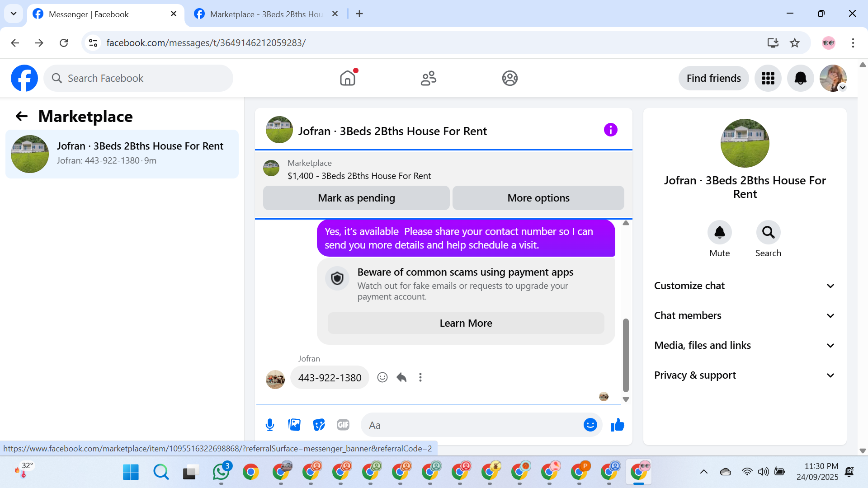Search in conversation magnifier icon
The image size is (868, 488).
769,232
